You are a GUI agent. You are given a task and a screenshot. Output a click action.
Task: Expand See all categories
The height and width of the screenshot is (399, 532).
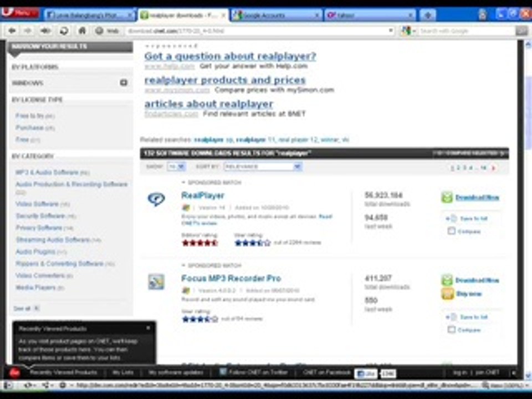click(x=27, y=308)
